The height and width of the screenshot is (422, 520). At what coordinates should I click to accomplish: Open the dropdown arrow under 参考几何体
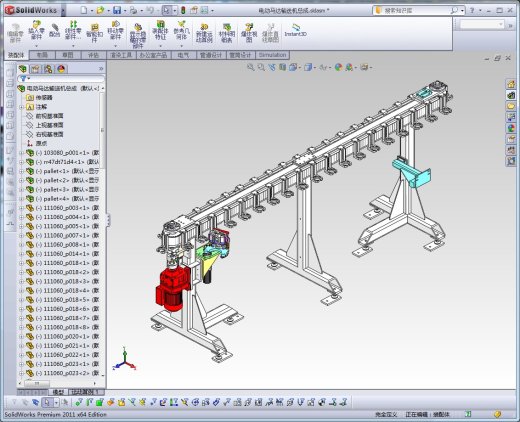click(182, 46)
